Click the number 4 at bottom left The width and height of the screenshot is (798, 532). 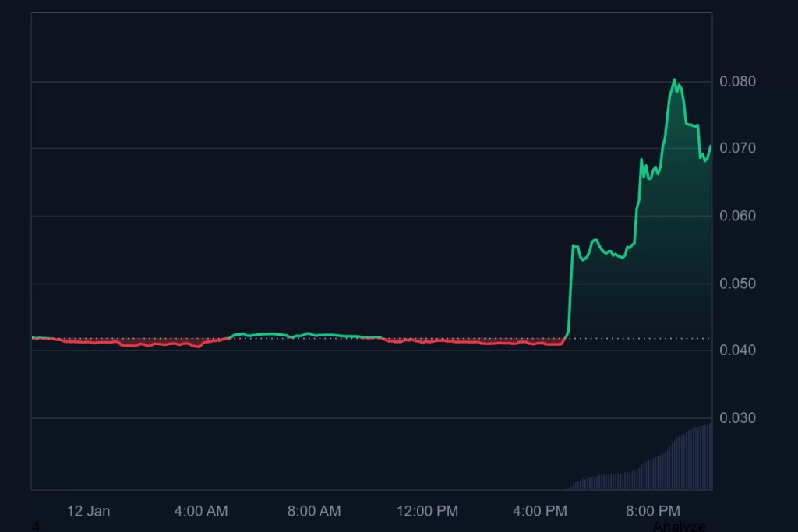click(x=35, y=527)
